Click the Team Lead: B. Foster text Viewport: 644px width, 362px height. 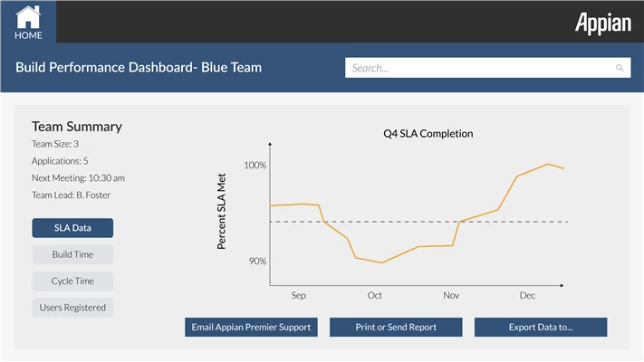tap(71, 195)
